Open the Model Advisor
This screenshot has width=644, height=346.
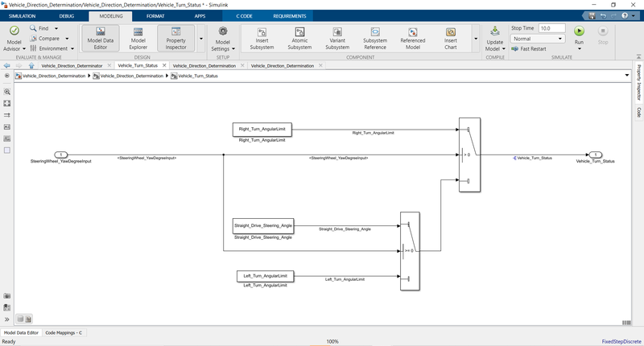[14, 36]
